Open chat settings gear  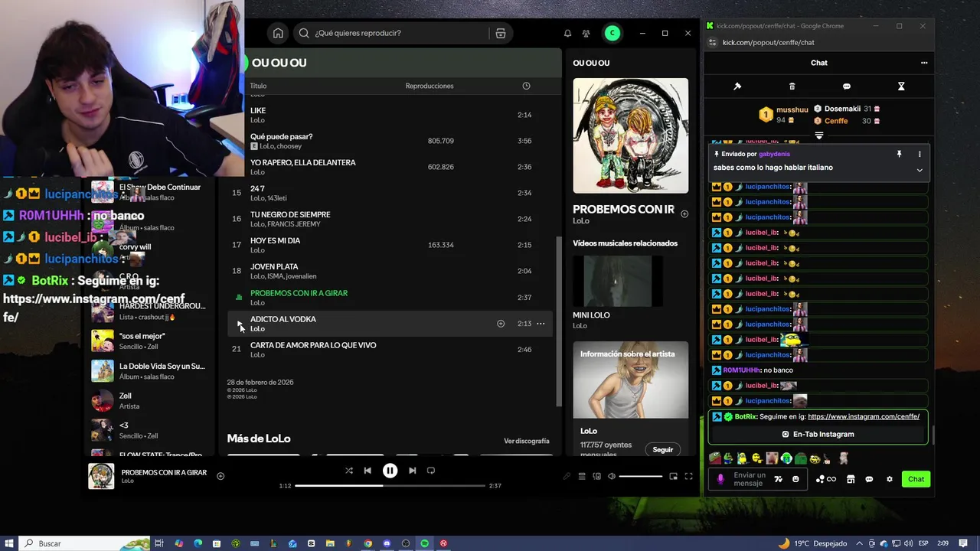tap(890, 479)
